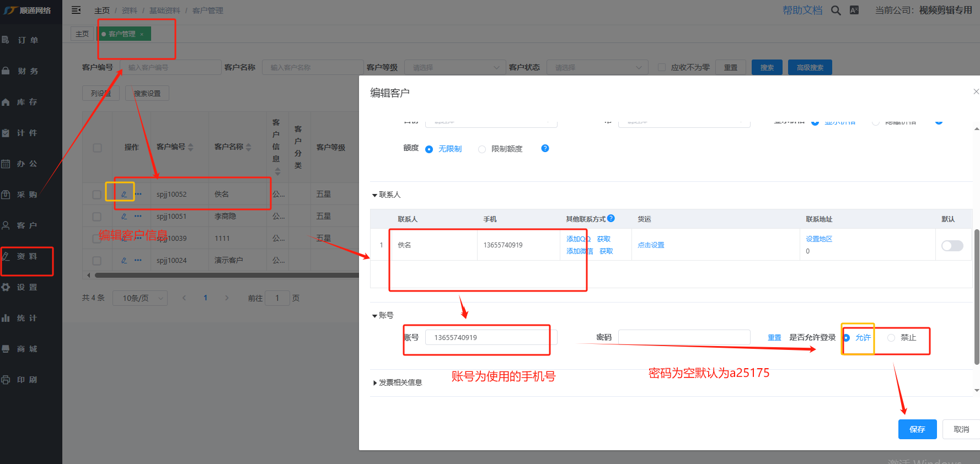Select the 禁止 login radio button

891,338
